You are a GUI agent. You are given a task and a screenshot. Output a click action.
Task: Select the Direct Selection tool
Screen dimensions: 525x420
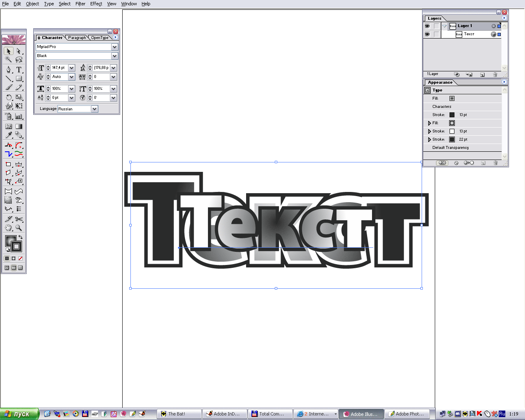click(19, 51)
